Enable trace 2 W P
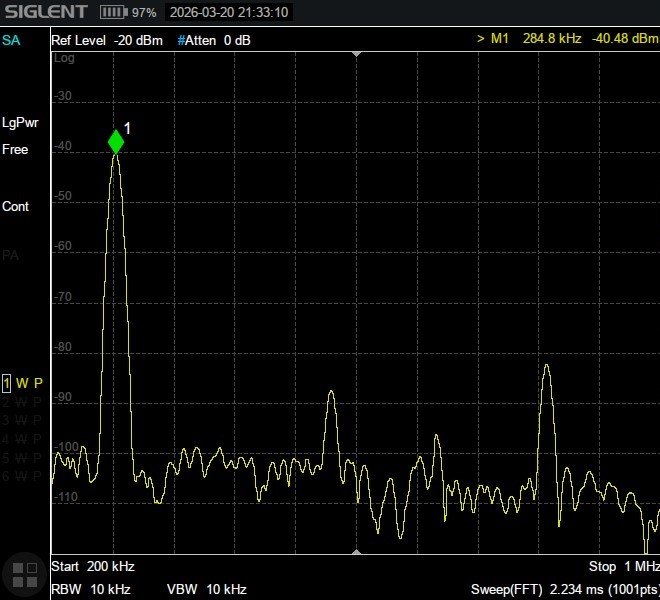The width and height of the screenshot is (660, 600). [22, 402]
